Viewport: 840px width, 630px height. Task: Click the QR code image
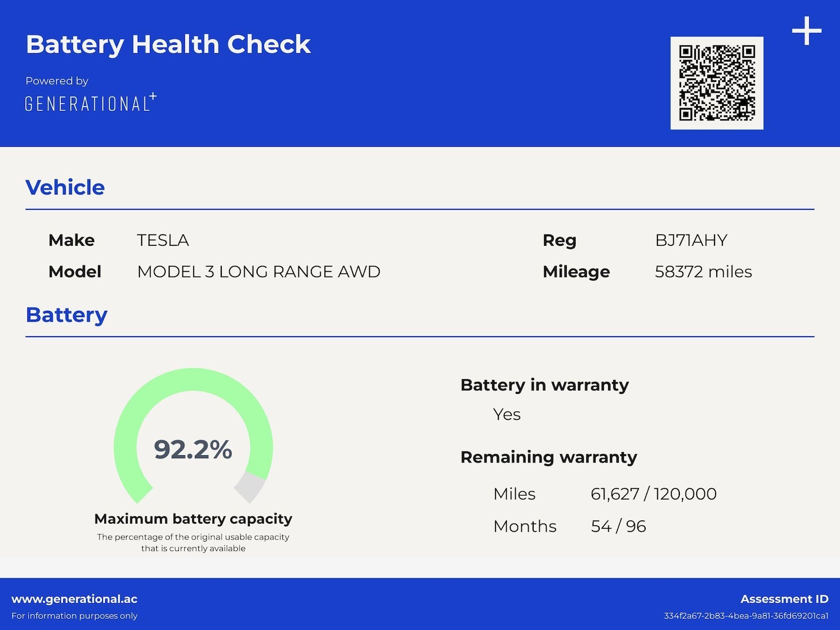click(x=717, y=83)
